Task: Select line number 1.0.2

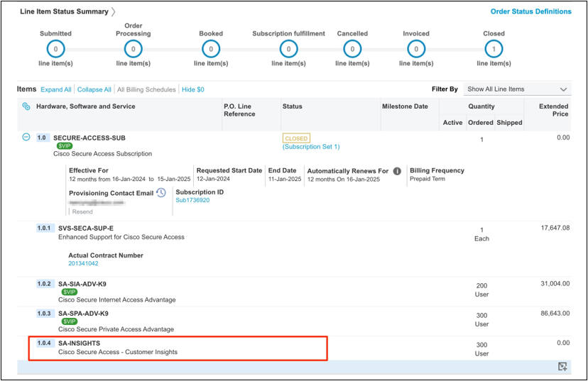Action: pyautogui.click(x=44, y=284)
